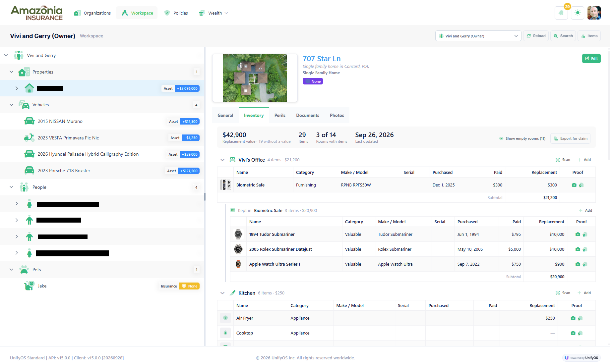Open the notifications bell icon
The width and height of the screenshot is (610, 364).
tap(561, 13)
